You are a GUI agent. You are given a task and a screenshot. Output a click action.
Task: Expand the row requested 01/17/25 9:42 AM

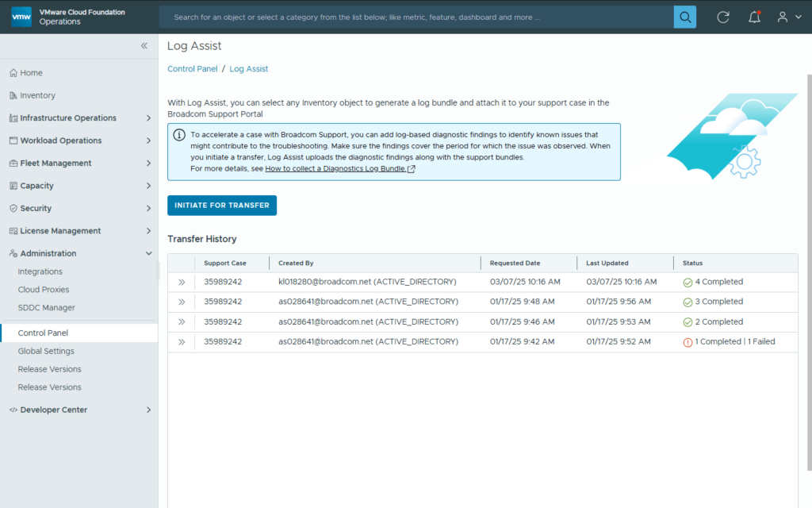(x=182, y=341)
